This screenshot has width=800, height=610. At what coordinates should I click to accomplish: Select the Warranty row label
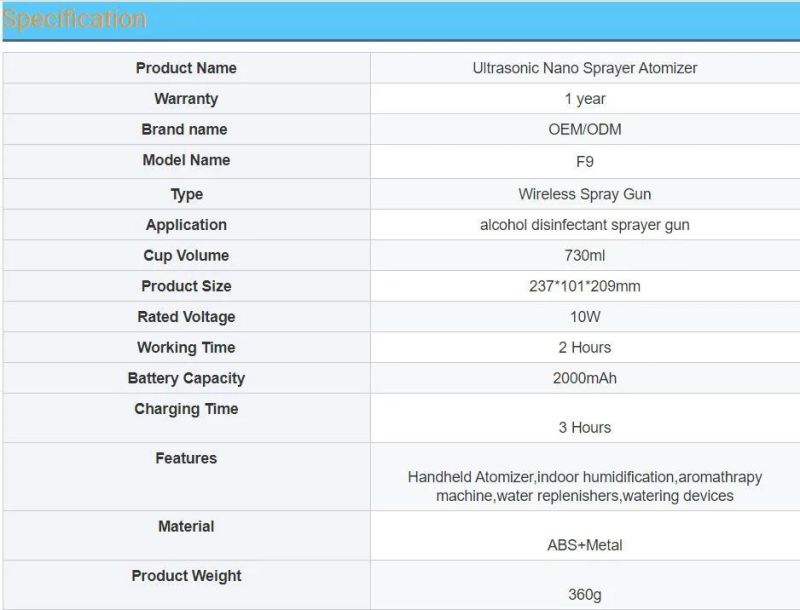186,98
